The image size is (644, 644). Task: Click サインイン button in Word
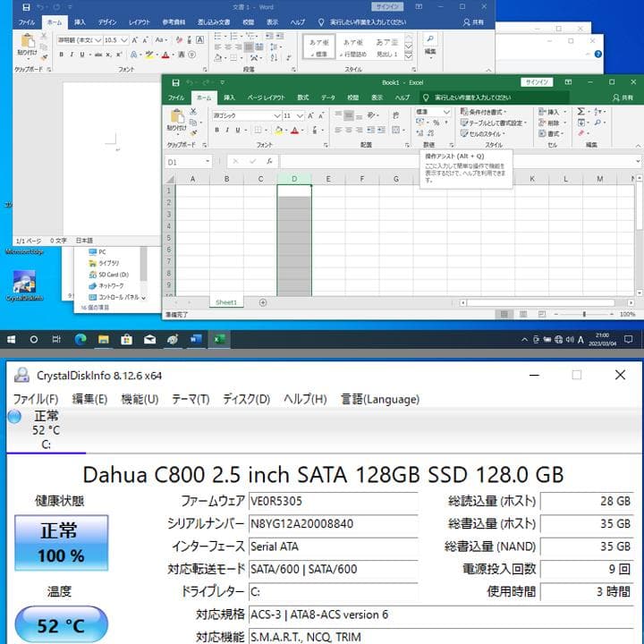pos(387,6)
